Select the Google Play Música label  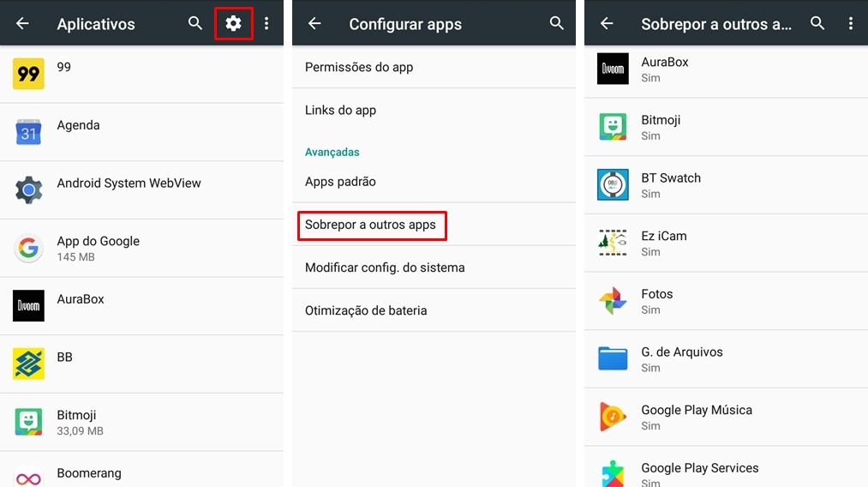[x=697, y=410]
